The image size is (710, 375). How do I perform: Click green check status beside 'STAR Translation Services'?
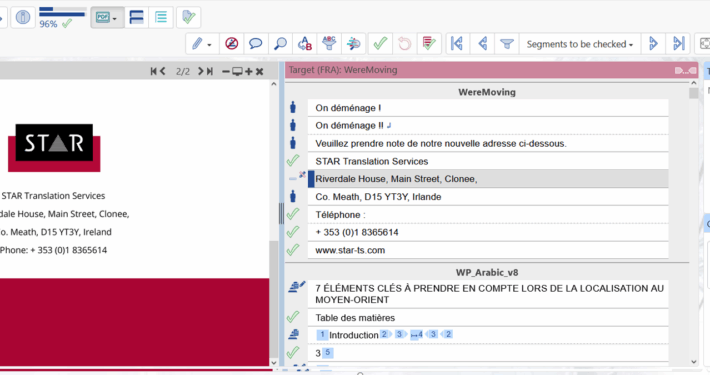[x=293, y=160]
